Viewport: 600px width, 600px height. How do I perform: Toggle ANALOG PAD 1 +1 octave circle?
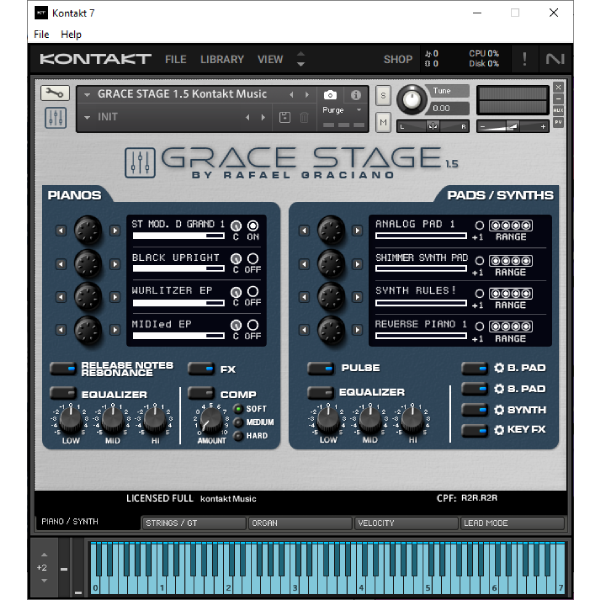[x=479, y=225]
